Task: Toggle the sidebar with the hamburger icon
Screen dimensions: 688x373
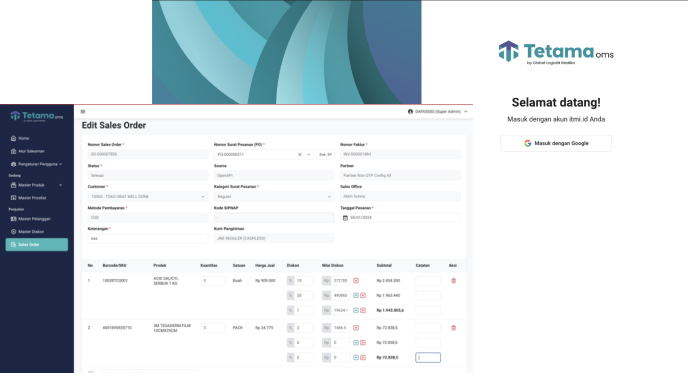Action: coord(82,111)
